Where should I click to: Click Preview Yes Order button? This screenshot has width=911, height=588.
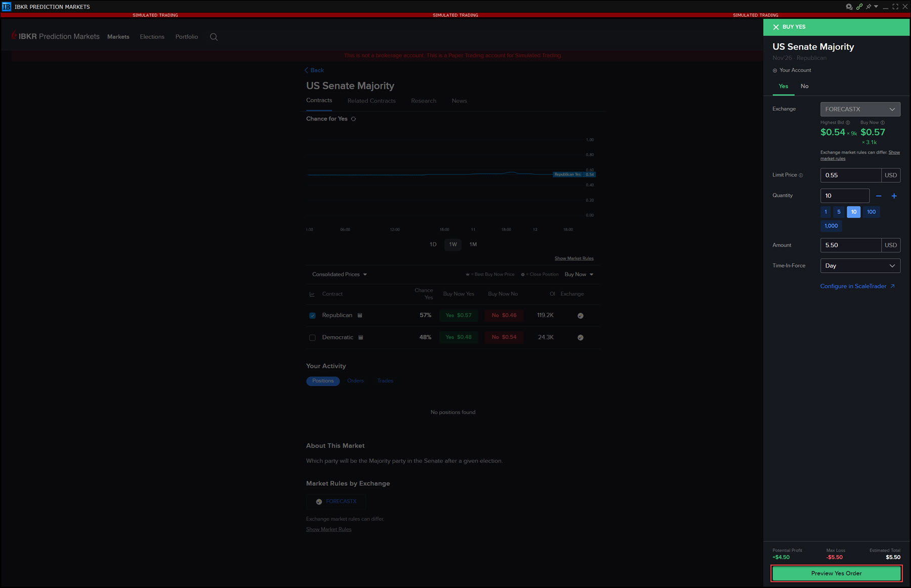[x=836, y=573]
